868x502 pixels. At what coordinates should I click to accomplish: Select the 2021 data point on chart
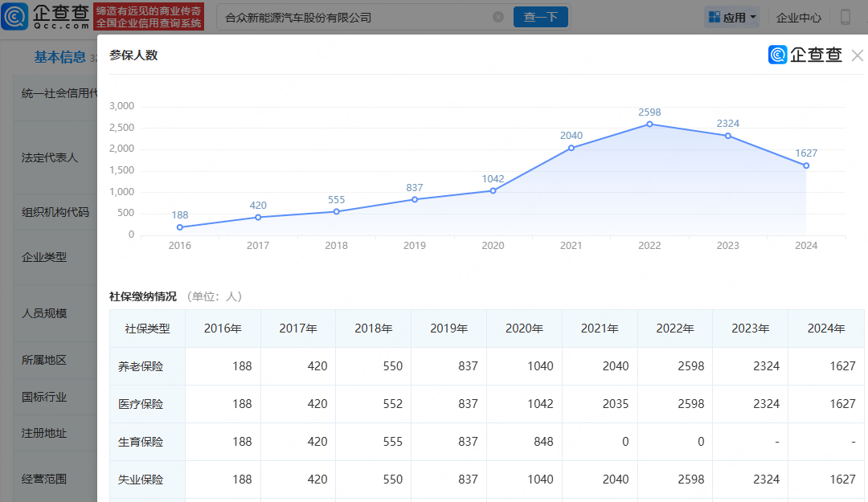tap(571, 148)
